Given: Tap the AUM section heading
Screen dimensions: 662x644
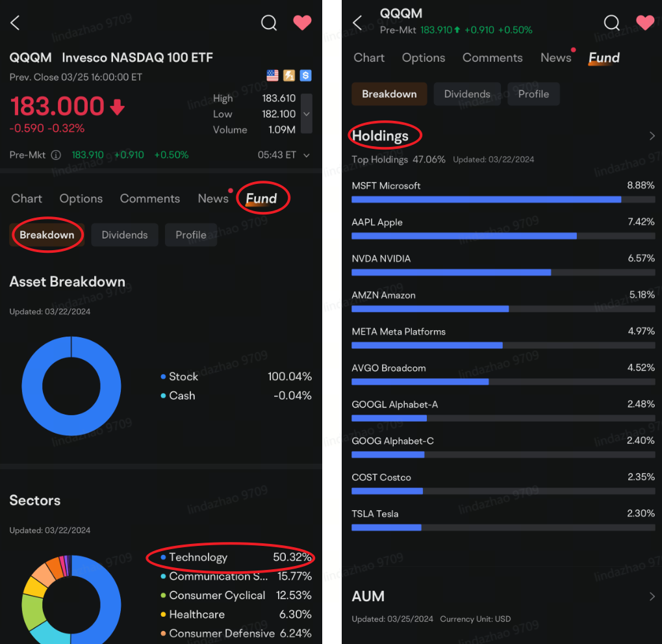Looking at the screenshot, I should (x=368, y=597).
